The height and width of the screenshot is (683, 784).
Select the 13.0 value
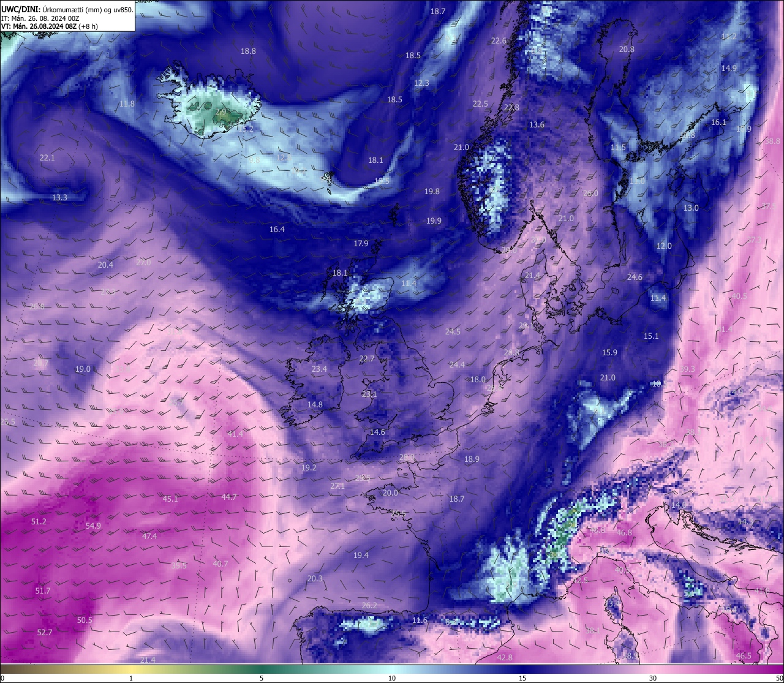click(x=691, y=208)
